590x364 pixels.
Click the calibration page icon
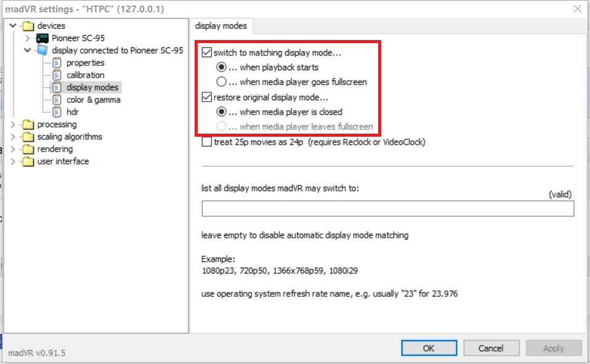pos(57,75)
